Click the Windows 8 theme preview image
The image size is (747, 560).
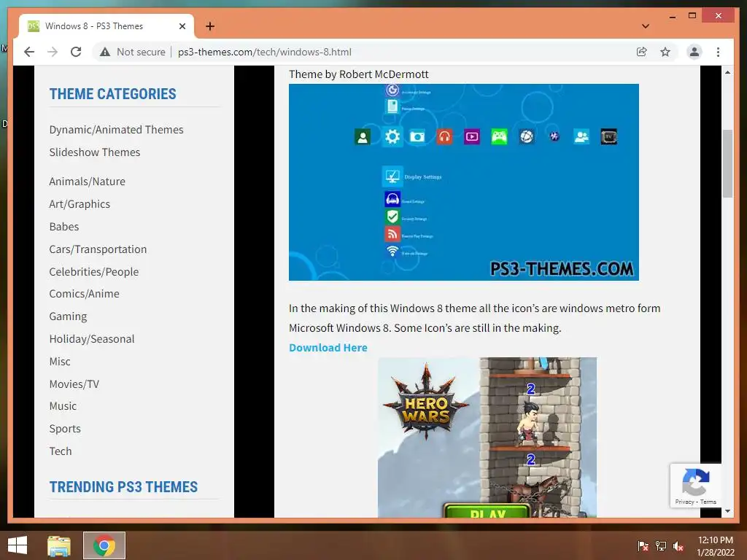[463, 182]
